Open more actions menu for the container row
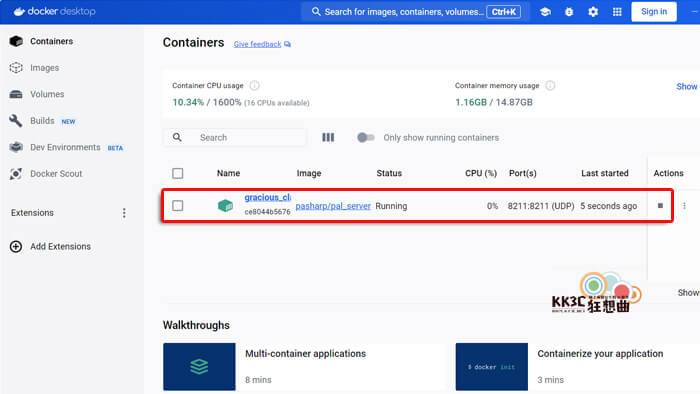Screen dimensions: 700x394 click(684, 206)
